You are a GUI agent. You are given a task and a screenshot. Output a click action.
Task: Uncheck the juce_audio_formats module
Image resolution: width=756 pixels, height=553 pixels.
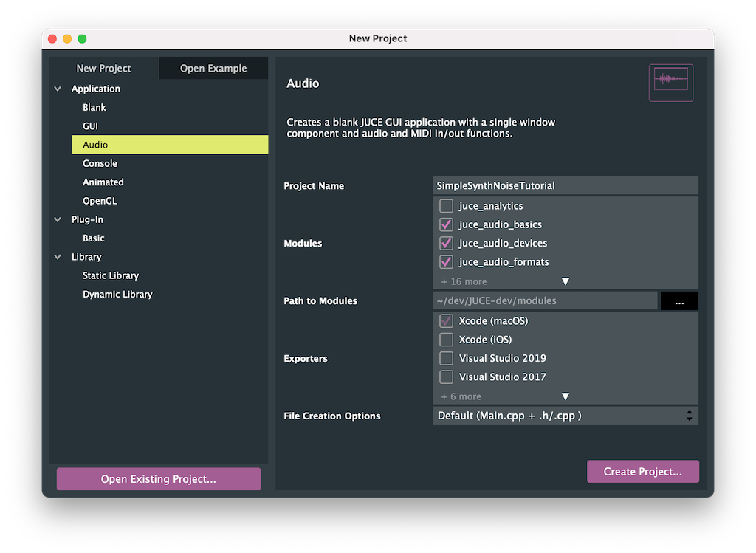point(446,262)
